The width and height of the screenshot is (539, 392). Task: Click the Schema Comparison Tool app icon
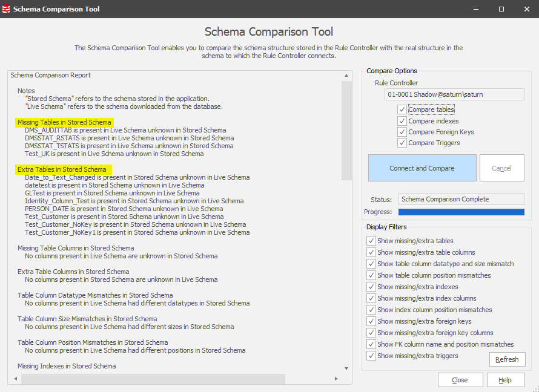tap(7, 9)
